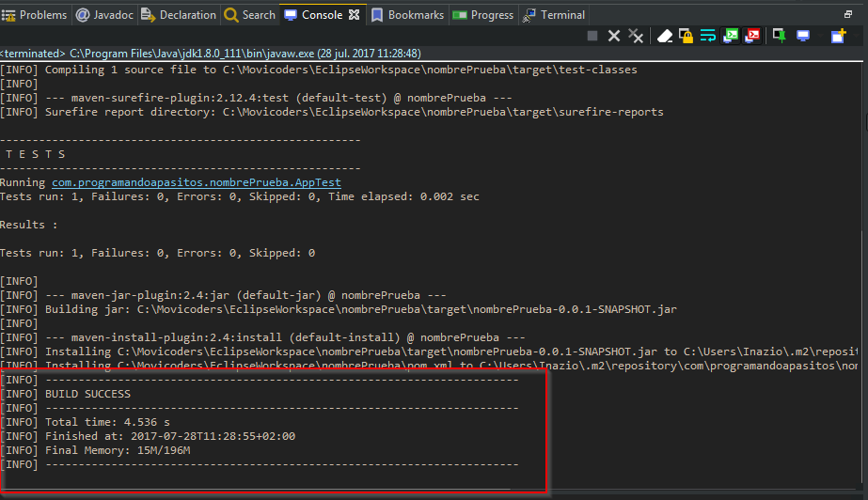Open dropdown arrow beside Open Console icon

pyautogui.click(x=855, y=36)
